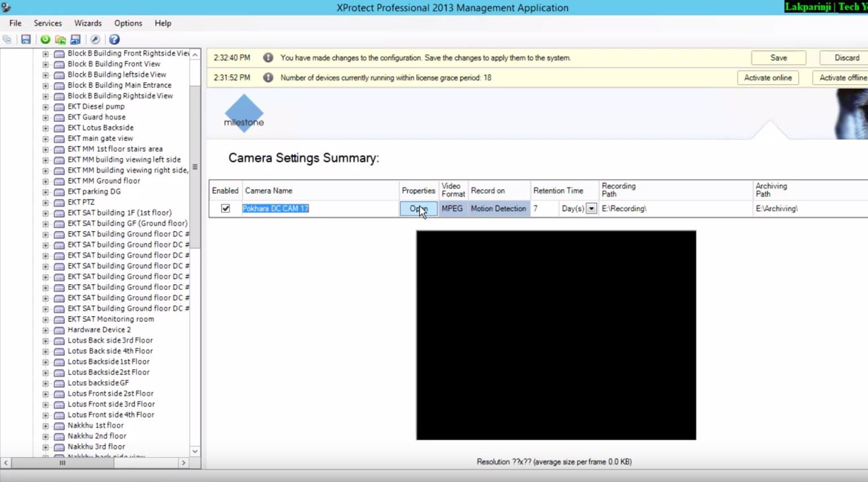Click the device icon of Nakkhu 3rd floor

59,447
